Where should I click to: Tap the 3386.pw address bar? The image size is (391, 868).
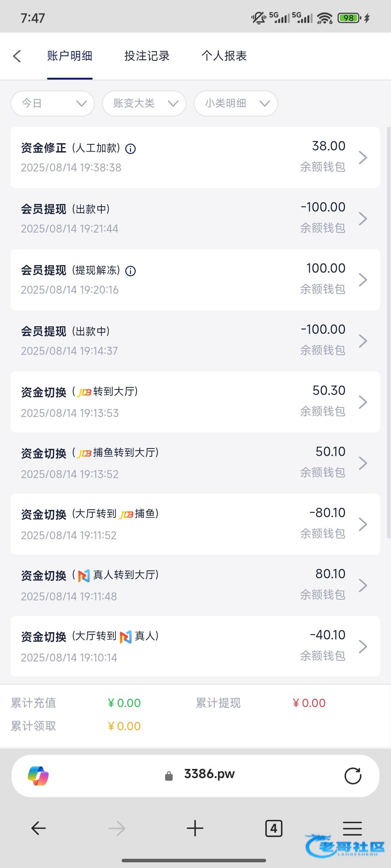pos(209,774)
